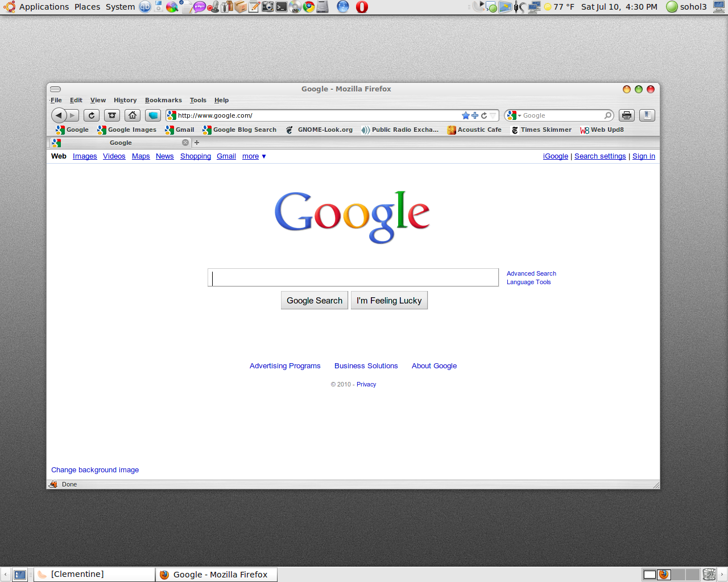Open the View menu
Viewport: 728px width, 582px height.
[x=98, y=100]
